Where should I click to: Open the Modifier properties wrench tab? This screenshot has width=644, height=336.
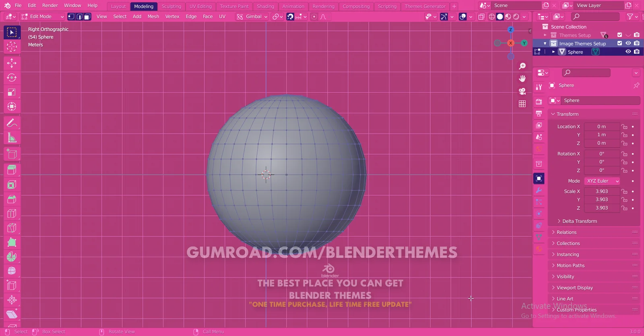539,190
